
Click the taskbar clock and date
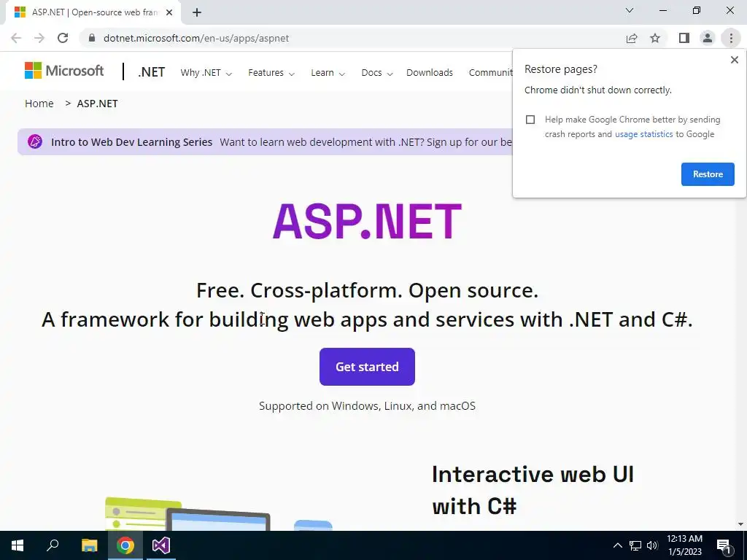[x=684, y=545]
